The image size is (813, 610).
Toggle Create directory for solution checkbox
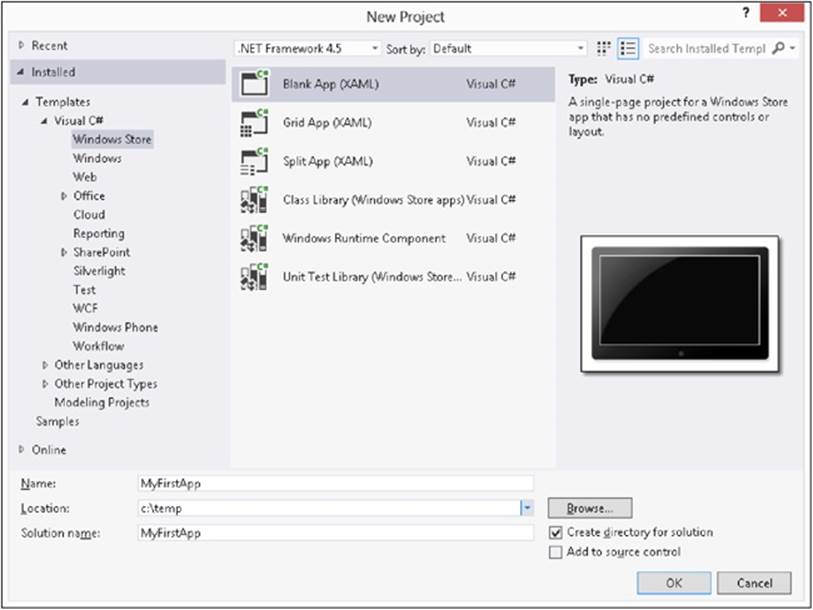555,533
